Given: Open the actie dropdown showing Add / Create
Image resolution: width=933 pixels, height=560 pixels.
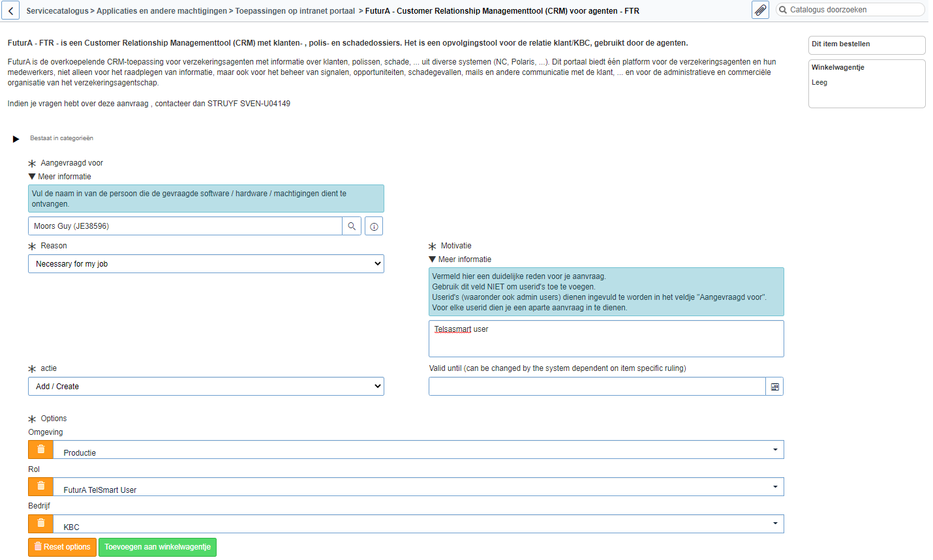Looking at the screenshot, I should click(x=206, y=387).
